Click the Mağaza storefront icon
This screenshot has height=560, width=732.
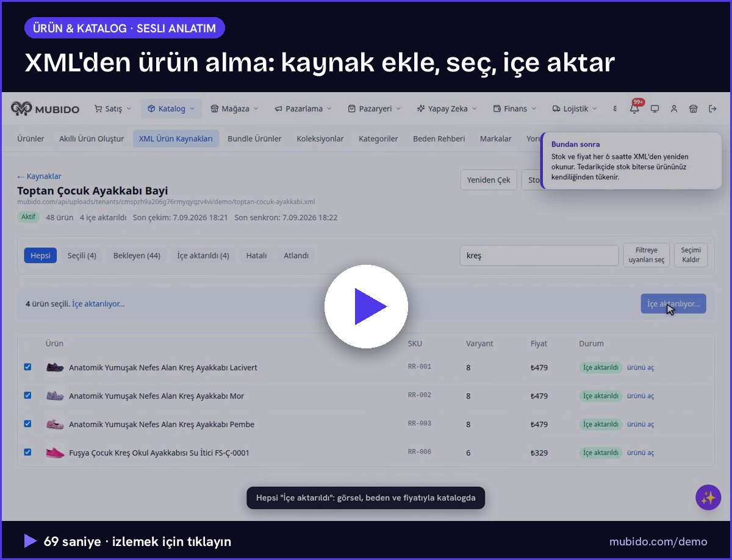click(215, 109)
